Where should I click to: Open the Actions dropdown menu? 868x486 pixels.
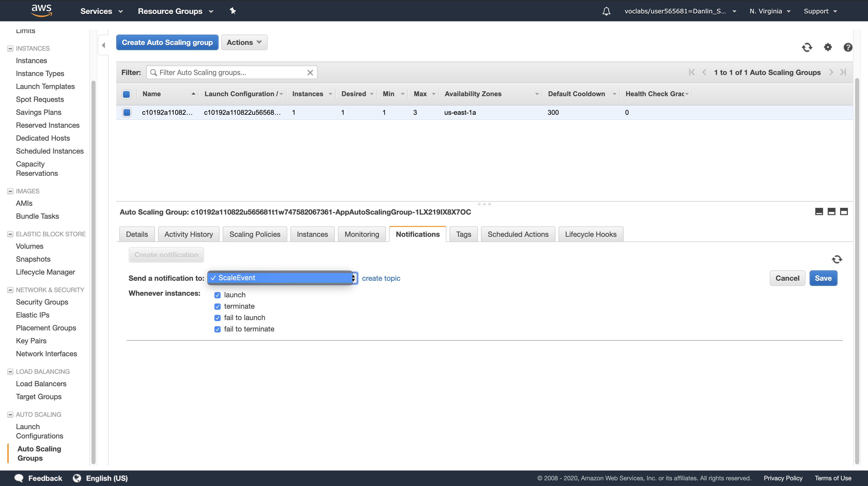pos(244,42)
